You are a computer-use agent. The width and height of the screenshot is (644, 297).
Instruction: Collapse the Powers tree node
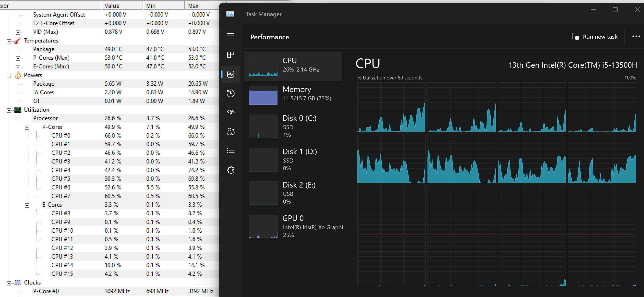pyautogui.click(x=9, y=76)
